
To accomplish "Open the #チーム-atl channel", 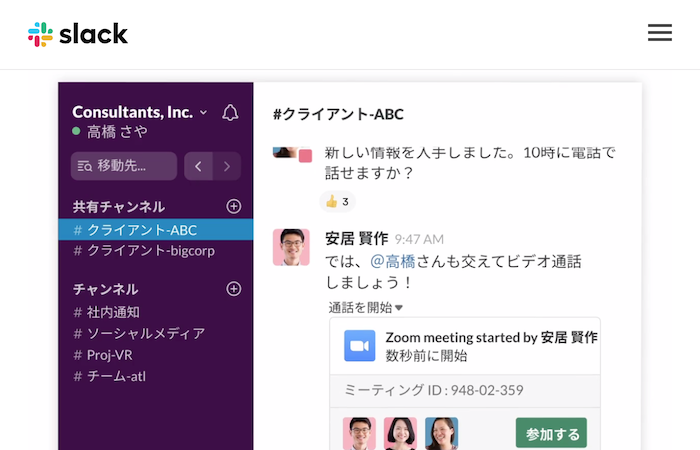I will pos(156,376).
